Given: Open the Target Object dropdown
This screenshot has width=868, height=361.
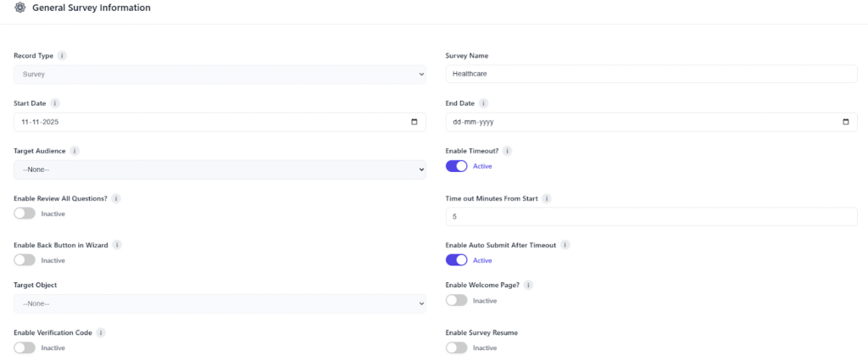Looking at the screenshot, I should pos(220,303).
